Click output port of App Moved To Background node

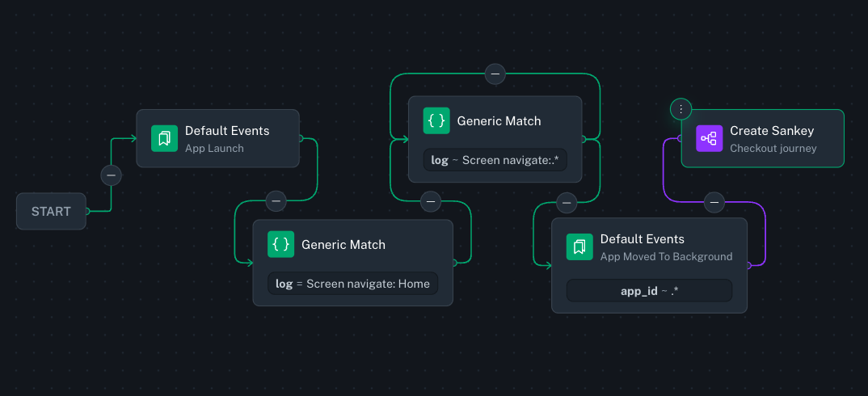(748, 265)
